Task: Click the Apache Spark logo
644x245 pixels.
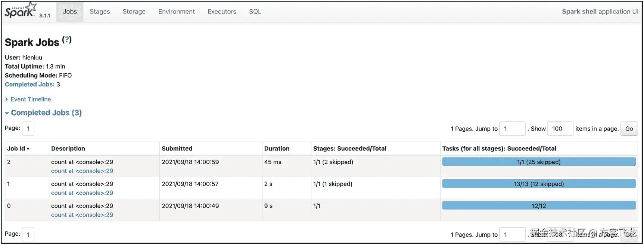Action: [21, 11]
